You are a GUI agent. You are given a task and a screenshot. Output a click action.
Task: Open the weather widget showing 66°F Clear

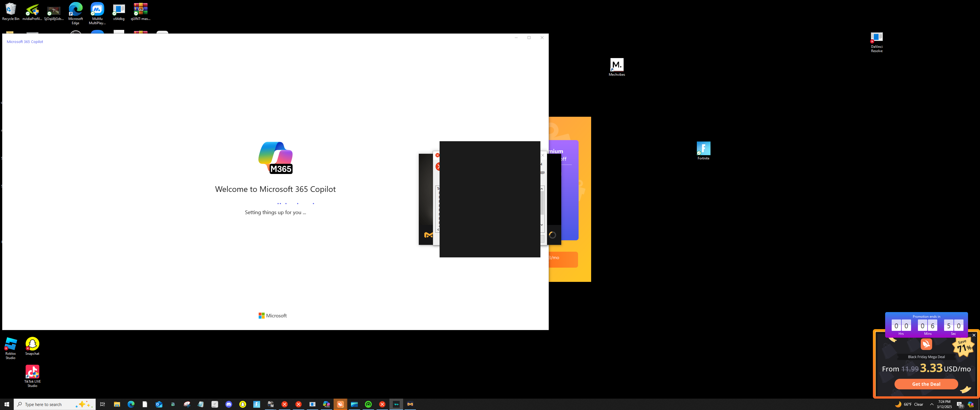coord(909,404)
